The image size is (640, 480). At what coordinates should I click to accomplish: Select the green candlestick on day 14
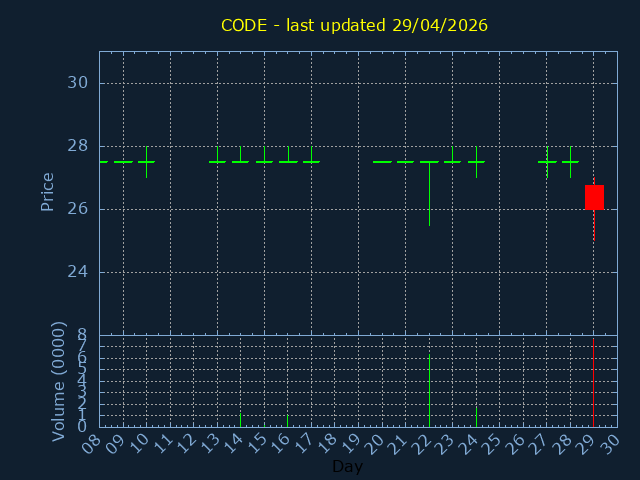240,160
